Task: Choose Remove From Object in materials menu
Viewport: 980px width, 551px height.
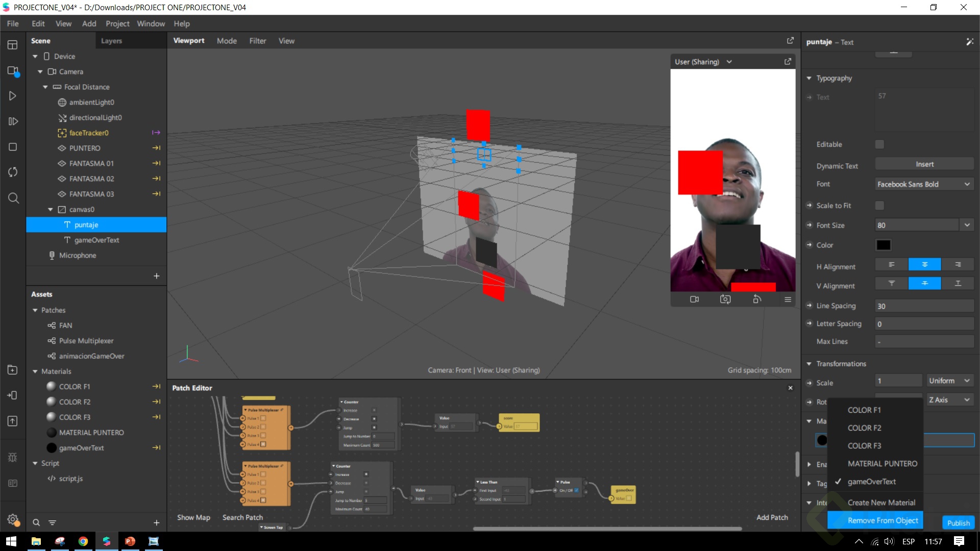Action: tap(883, 520)
